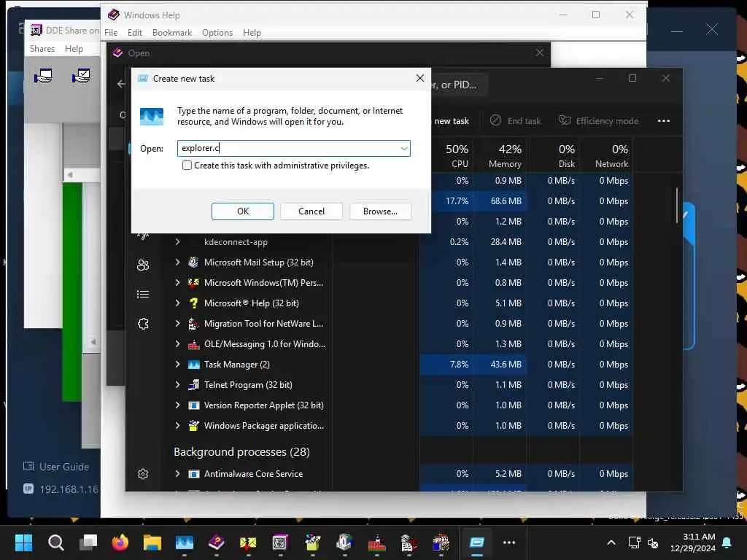Open the taskbar clock showing 3:11 AM
The height and width of the screenshot is (560, 747).
click(693, 542)
